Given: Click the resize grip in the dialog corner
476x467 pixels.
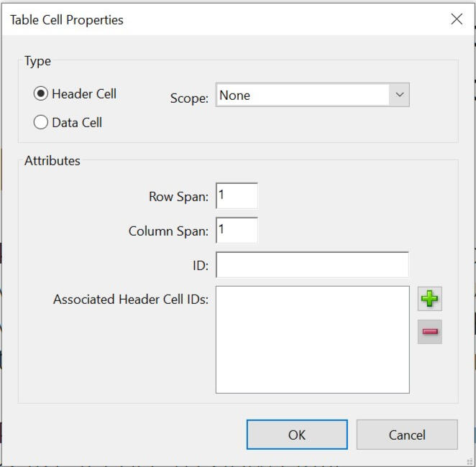Looking at the screenshot, I should point(470,461).
